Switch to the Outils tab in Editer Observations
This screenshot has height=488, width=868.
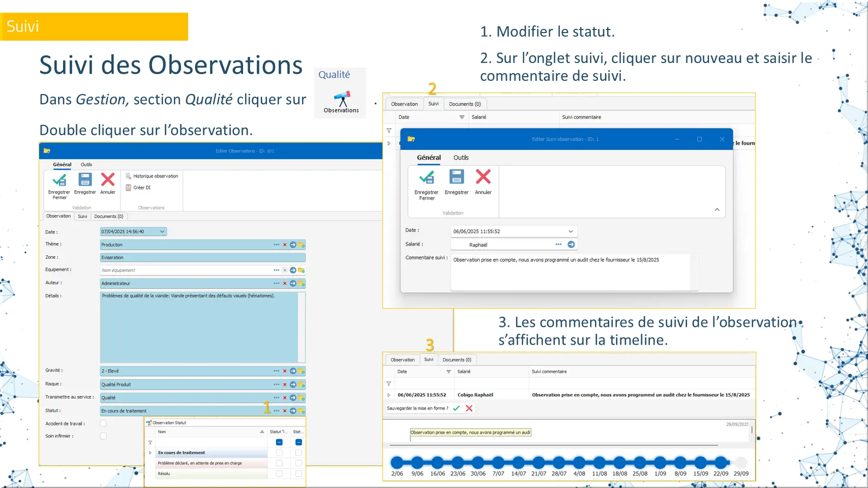86,165
